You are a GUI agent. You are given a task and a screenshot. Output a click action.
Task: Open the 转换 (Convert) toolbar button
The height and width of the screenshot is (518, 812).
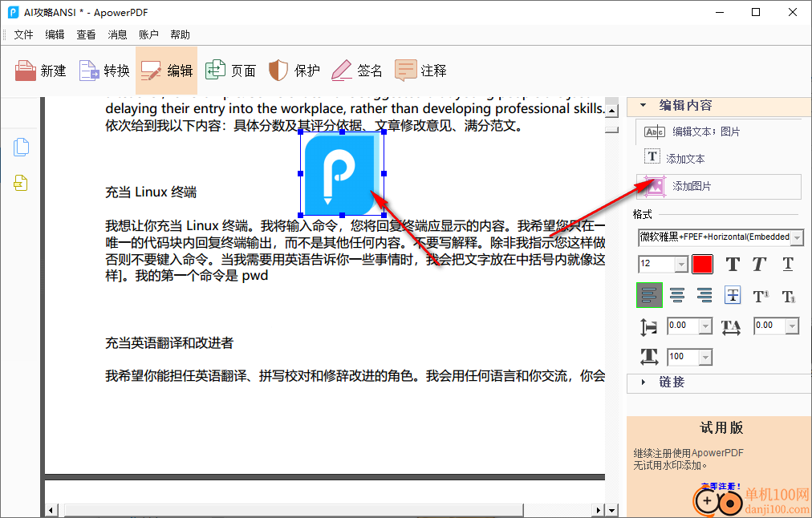[104, 71]
